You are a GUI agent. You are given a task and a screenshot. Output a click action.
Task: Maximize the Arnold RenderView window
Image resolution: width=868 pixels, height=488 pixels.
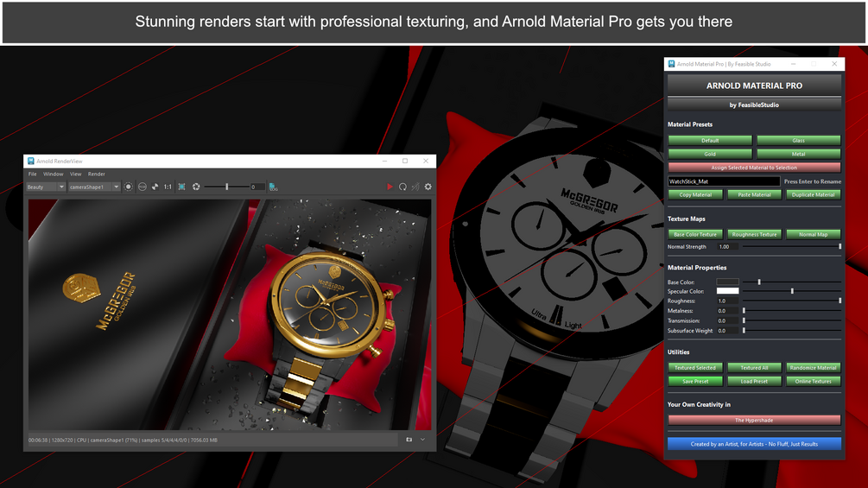(x=405, y=161)
